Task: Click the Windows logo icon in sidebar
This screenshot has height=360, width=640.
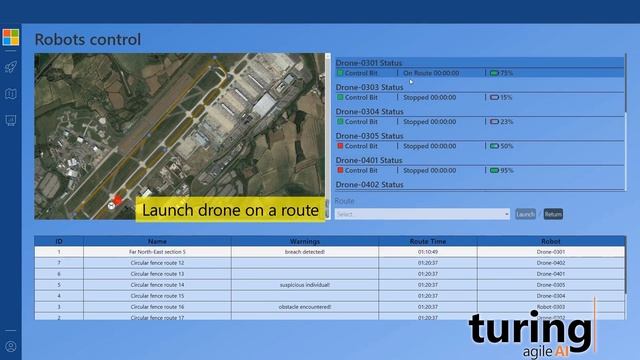Action: click(11, 37)
